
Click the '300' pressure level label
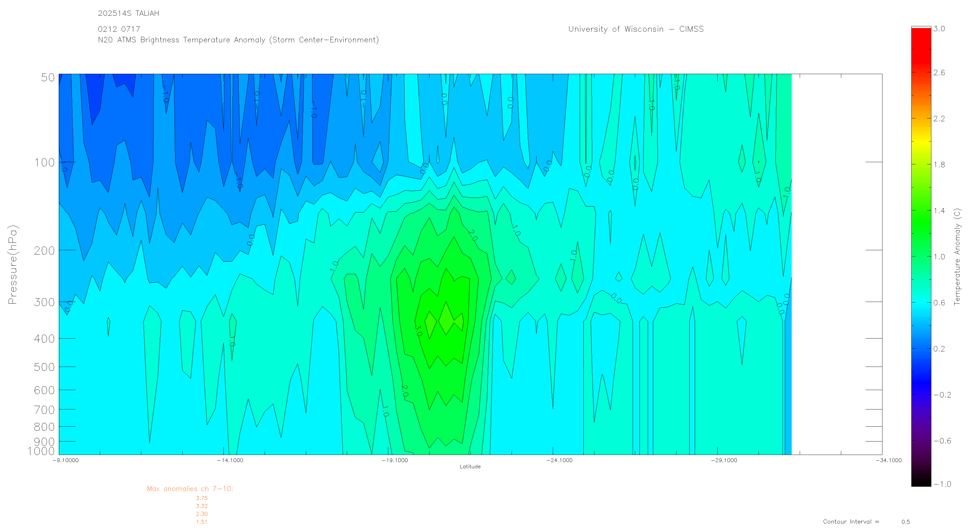point(44,302)
